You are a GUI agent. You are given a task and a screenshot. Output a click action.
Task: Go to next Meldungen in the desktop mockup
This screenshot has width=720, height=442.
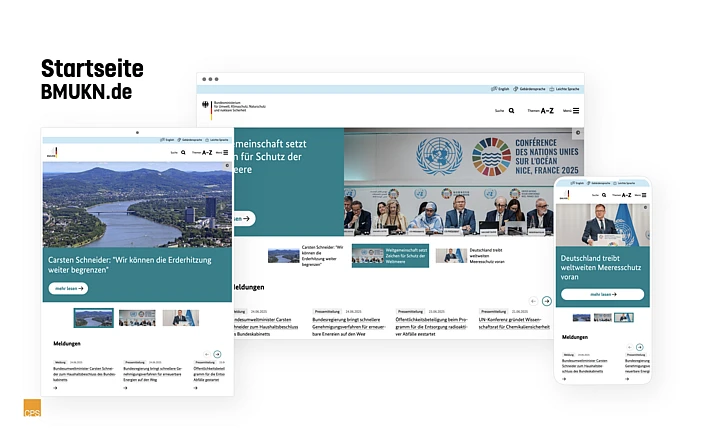pyautogui.click(x=546, y=301)
